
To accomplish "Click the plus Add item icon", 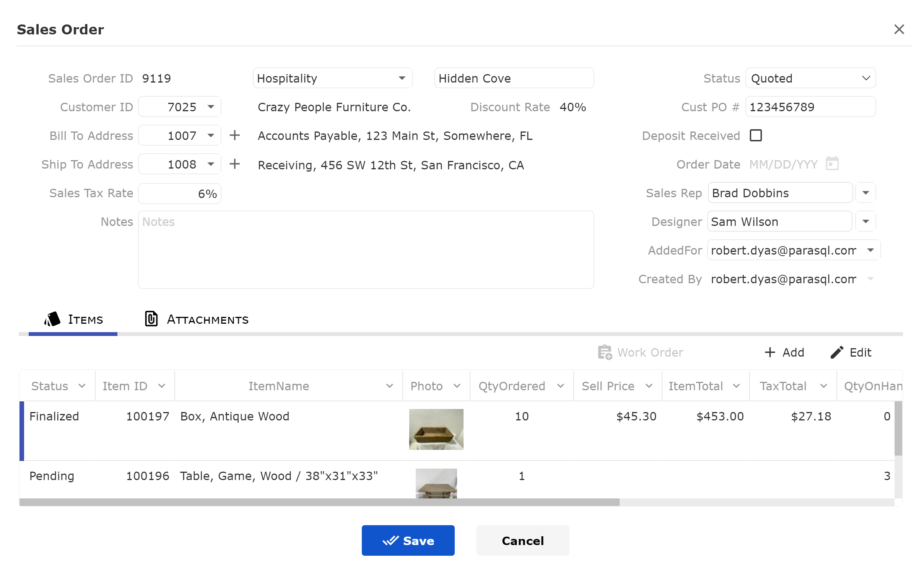I will [769, 352].
